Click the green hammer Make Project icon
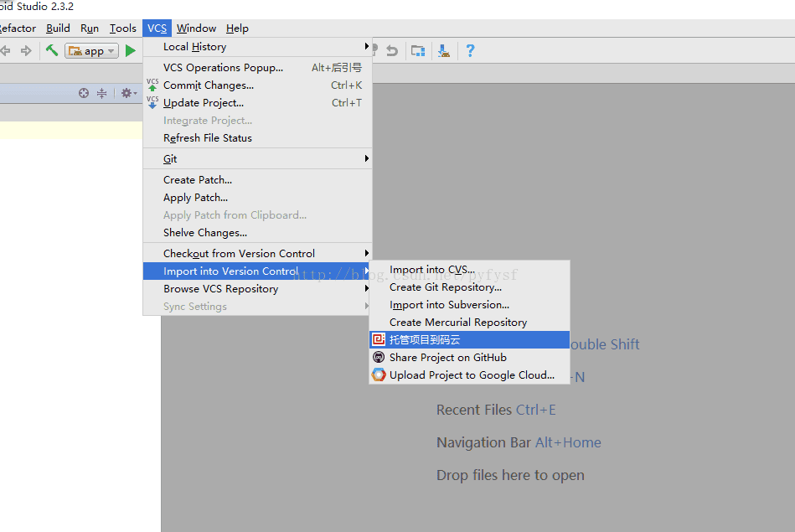The height and width of the screenshot is (532, 795). pos(52,50)
